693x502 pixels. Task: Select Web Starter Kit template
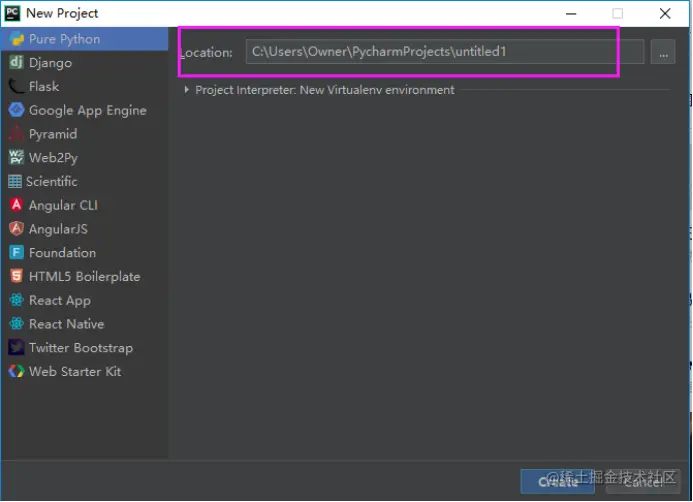pos(74,371)
